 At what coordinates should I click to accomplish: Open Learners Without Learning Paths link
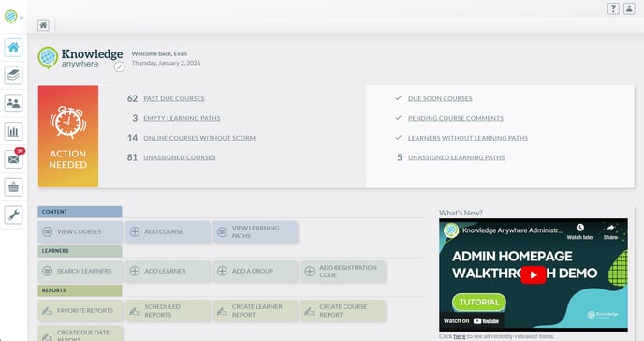tap(468, 138)
